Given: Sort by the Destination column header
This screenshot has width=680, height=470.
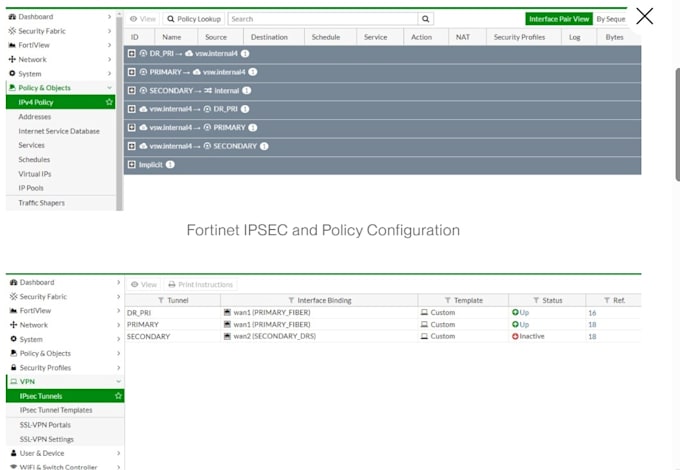Looking at the screenshot, I should [269, 37].
